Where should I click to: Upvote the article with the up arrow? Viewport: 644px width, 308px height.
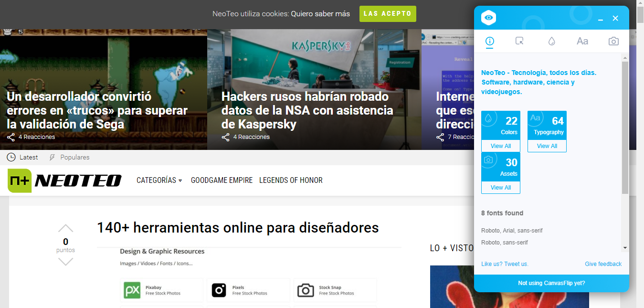(65, 228)
